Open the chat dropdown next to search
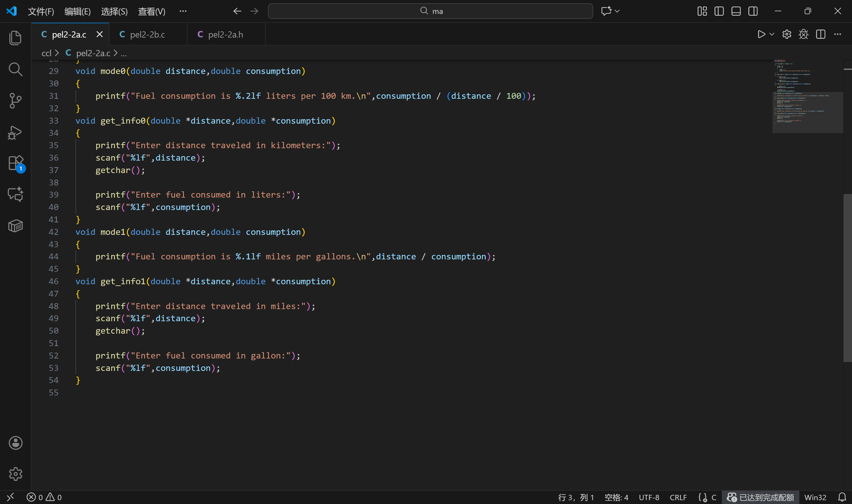The height and width of the screenshot is (504, 852). point(617,11)
